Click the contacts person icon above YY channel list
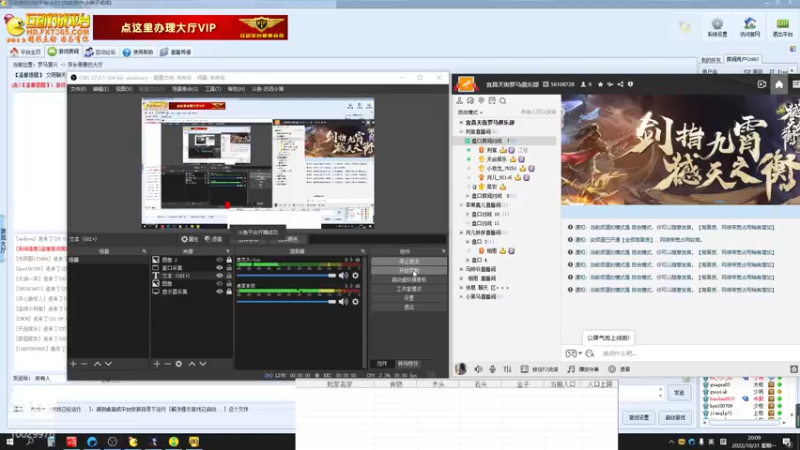Image resolution: width=800 pixels, height=450 pixels. pyautogui.click(x=459, y=101)
